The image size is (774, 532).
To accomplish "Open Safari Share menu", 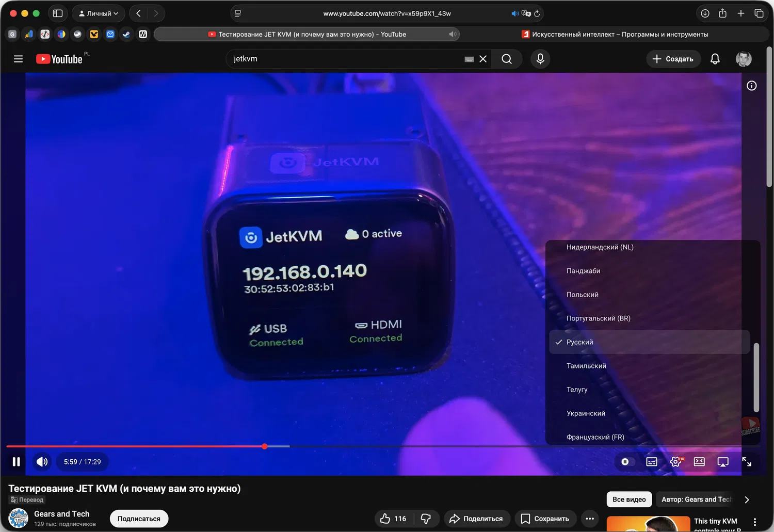I will click(722, 13).
